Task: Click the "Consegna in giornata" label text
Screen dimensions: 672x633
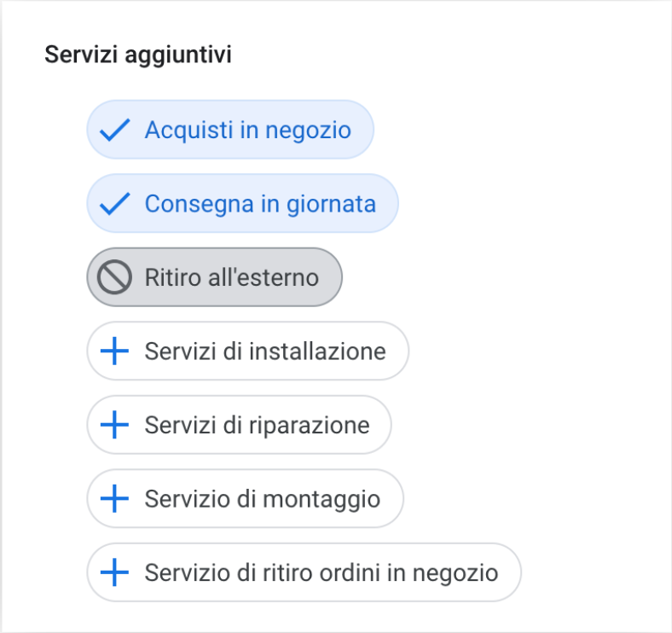Action: coord(260,204)
